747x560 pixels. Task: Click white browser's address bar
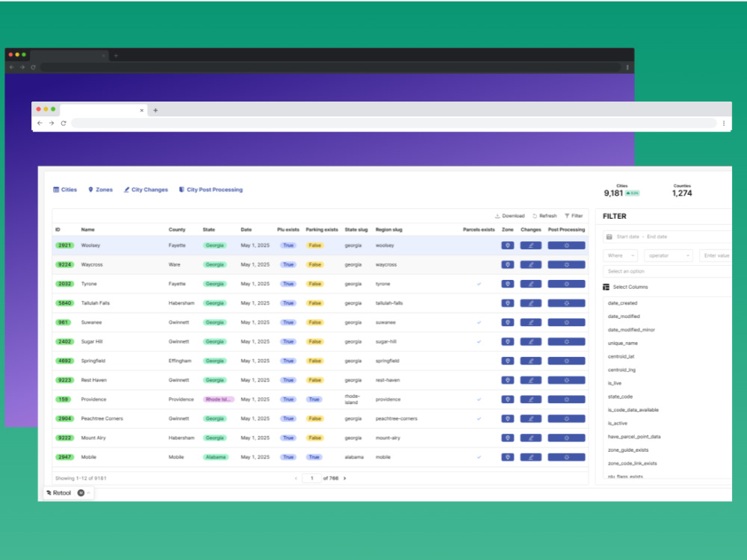394,123
